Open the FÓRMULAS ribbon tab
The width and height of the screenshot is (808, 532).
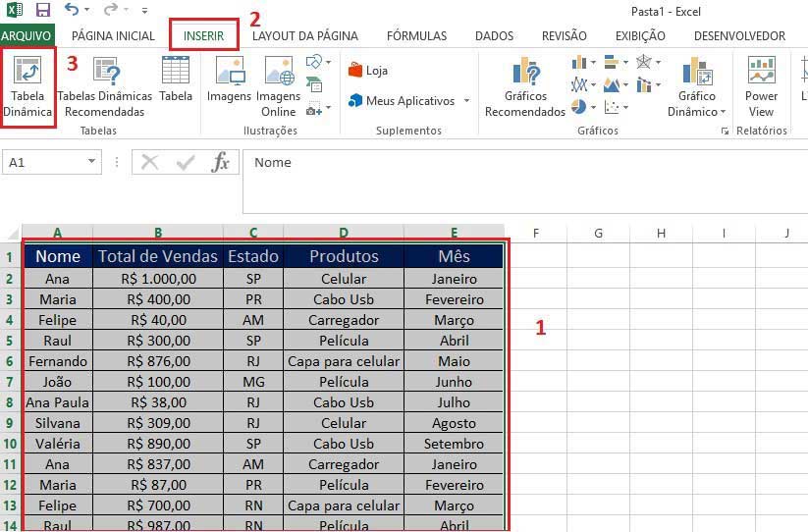(416, 36)
